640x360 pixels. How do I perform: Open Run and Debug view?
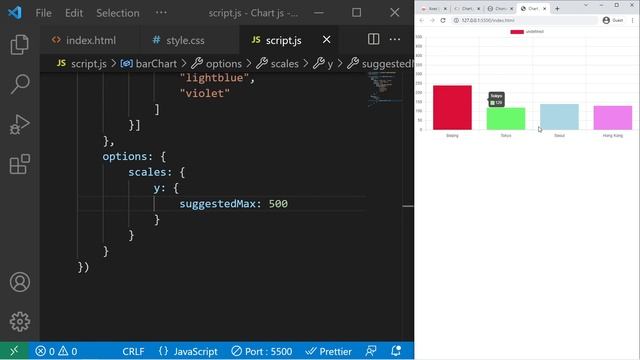(19, 124)
